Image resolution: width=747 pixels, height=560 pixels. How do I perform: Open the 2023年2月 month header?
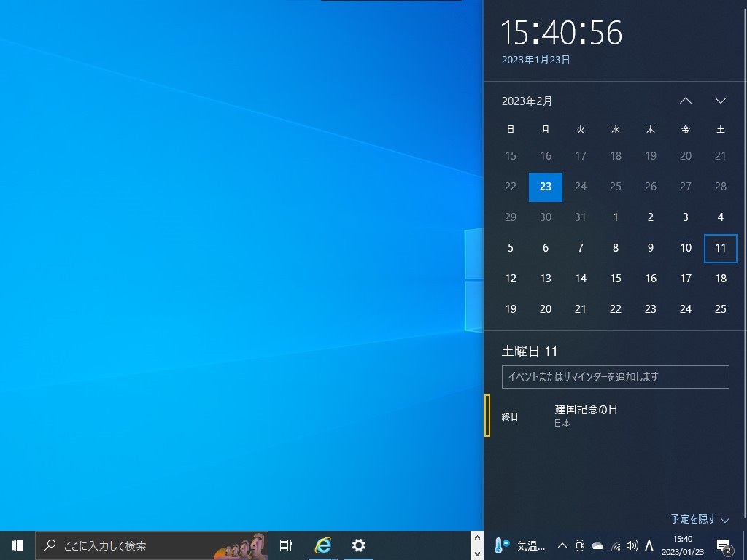527,101
